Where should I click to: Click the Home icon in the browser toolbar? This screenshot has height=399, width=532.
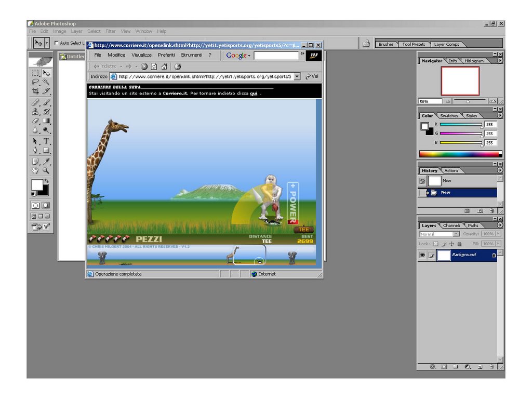click(164, 66)
